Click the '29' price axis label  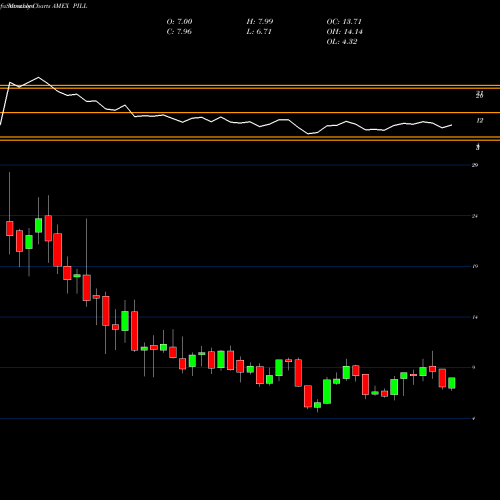coord(475,165)
